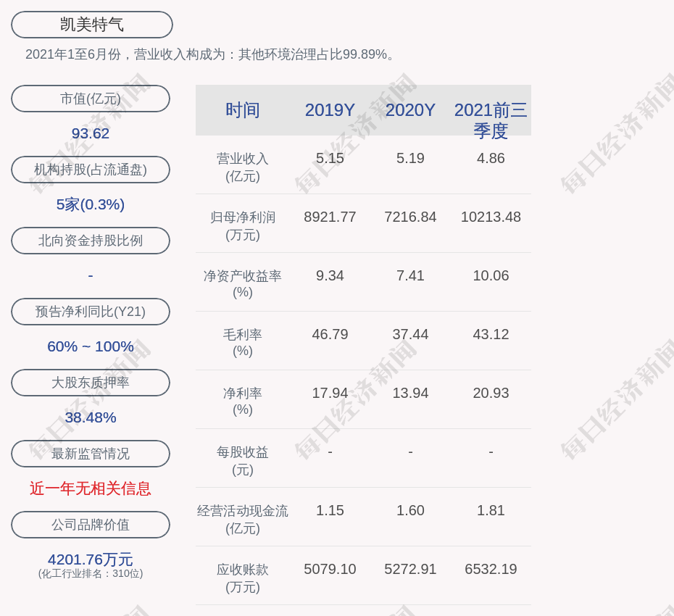
Task: Select the net margin value 17.94
Action: pyautogui.click(x=330, y=393)
